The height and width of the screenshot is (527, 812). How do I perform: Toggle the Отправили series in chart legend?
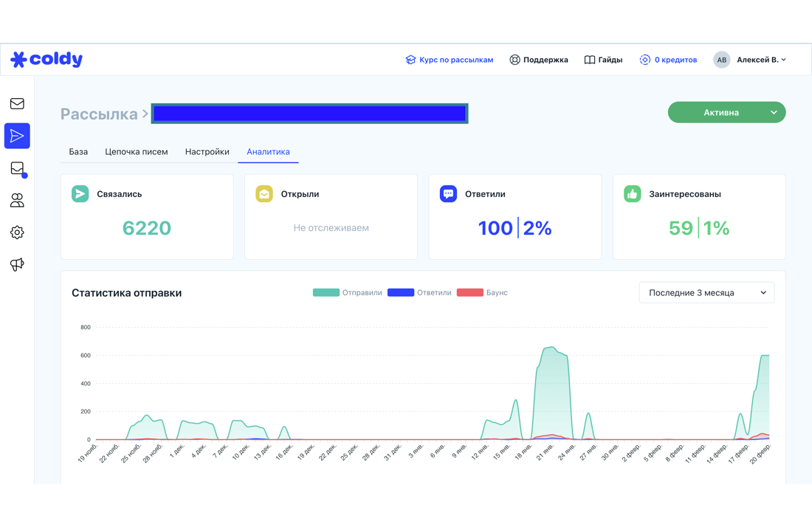(347, 292)
